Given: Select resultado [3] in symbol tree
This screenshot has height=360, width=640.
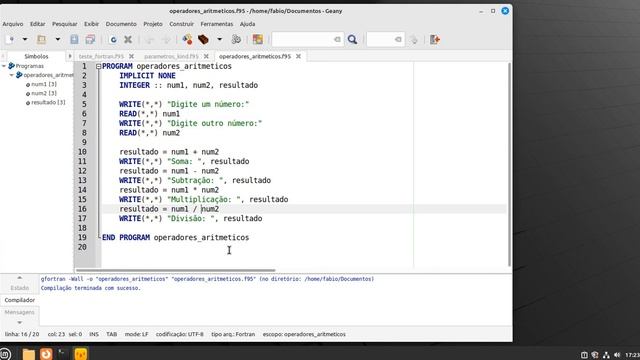Looking at the screenshot, I should pyautogui.click(x=48, y=102).
